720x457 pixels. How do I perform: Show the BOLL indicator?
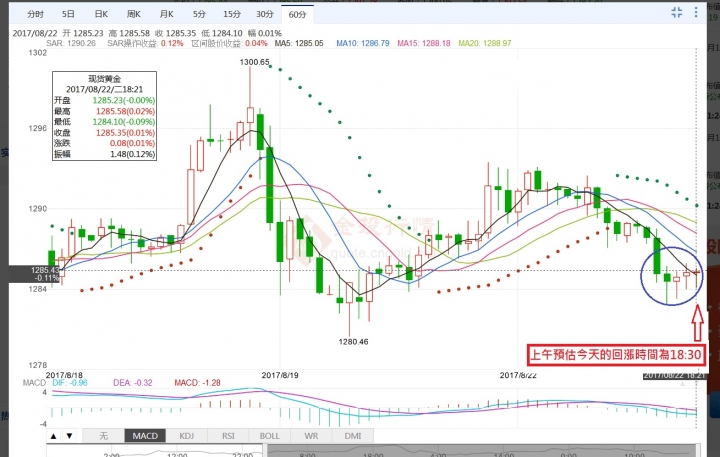point(270,436)
